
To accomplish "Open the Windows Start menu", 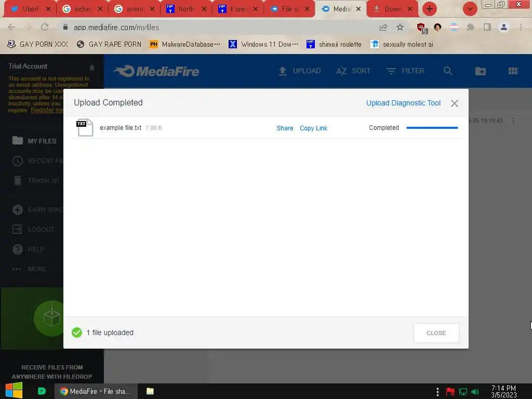I will (14, 391).
